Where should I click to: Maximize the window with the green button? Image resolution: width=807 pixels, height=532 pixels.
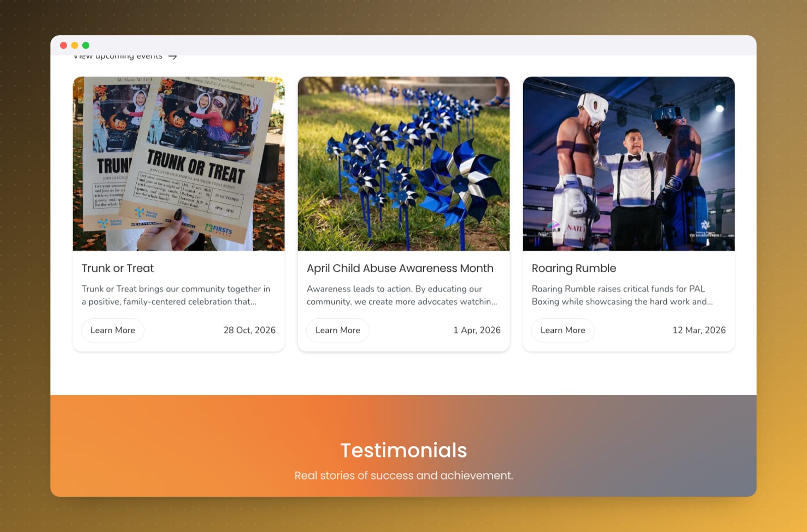pyautogui.click(x=86, y=45)
